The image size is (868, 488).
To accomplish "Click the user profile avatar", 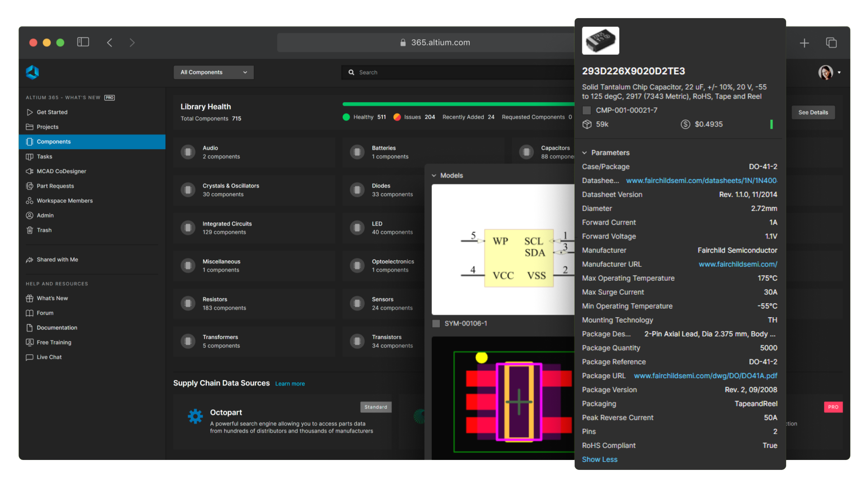I will 826,72.
